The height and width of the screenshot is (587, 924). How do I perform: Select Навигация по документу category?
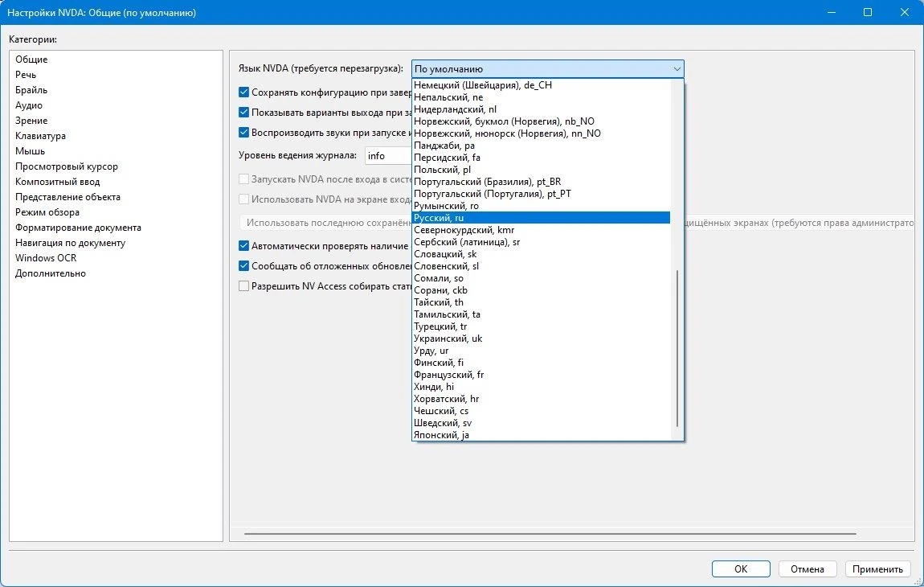[70, 244]
